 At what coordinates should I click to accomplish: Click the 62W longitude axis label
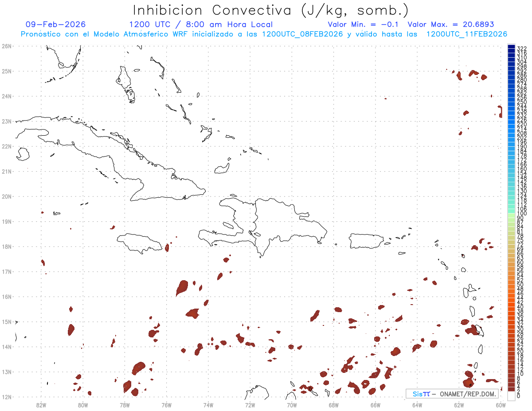pyautogui.click(x=459, y=404)
